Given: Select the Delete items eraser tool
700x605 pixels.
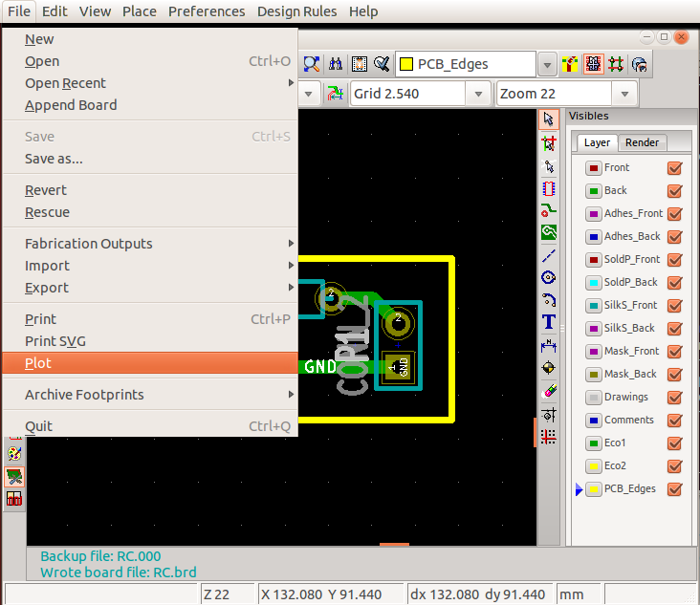Looking at the screenshot, I should [549, 391].
